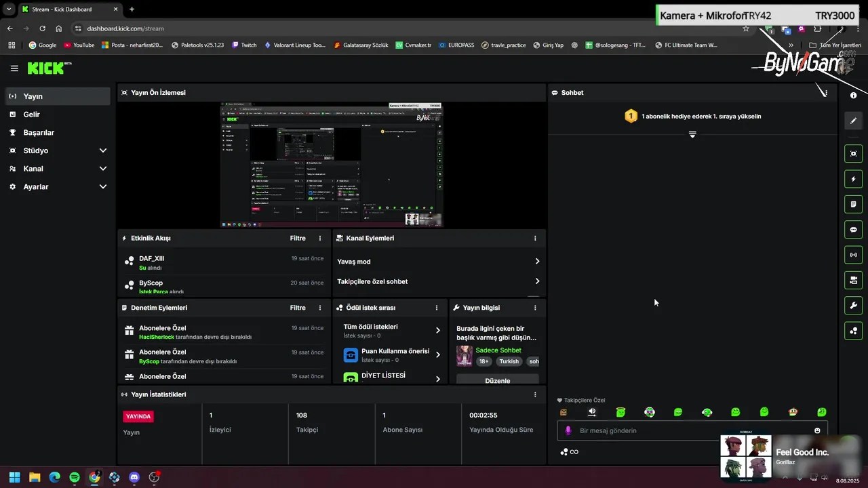Open the Gelir page in sidebar
This screenshot has width=868, height=488.
(58, 115)
